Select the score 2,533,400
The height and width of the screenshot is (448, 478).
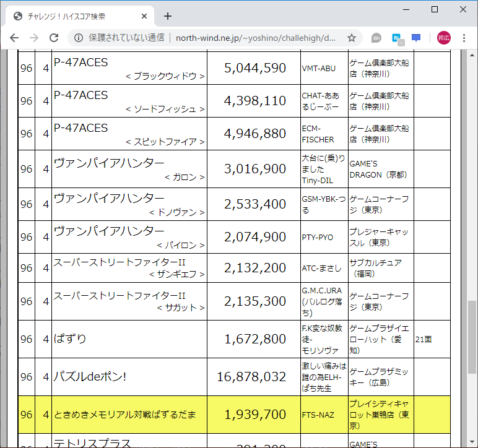(x=255, y=204)
